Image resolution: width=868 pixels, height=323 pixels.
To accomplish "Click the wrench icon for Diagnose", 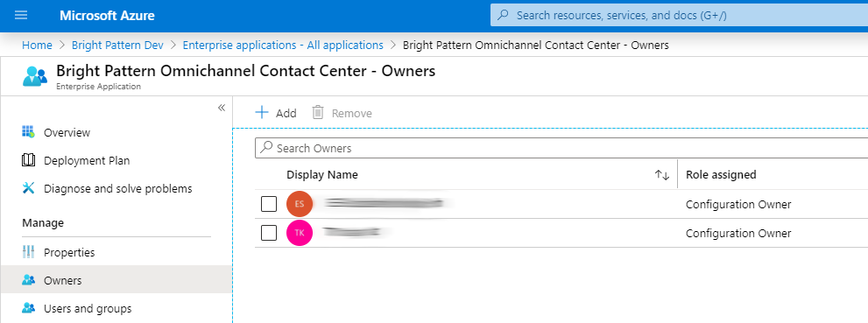I will [28, 188].
